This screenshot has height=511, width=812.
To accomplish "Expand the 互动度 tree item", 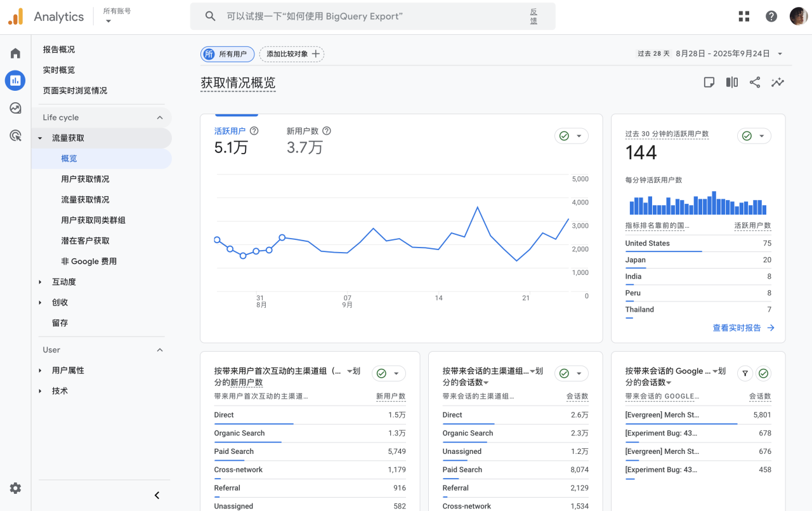I will 63,282.
